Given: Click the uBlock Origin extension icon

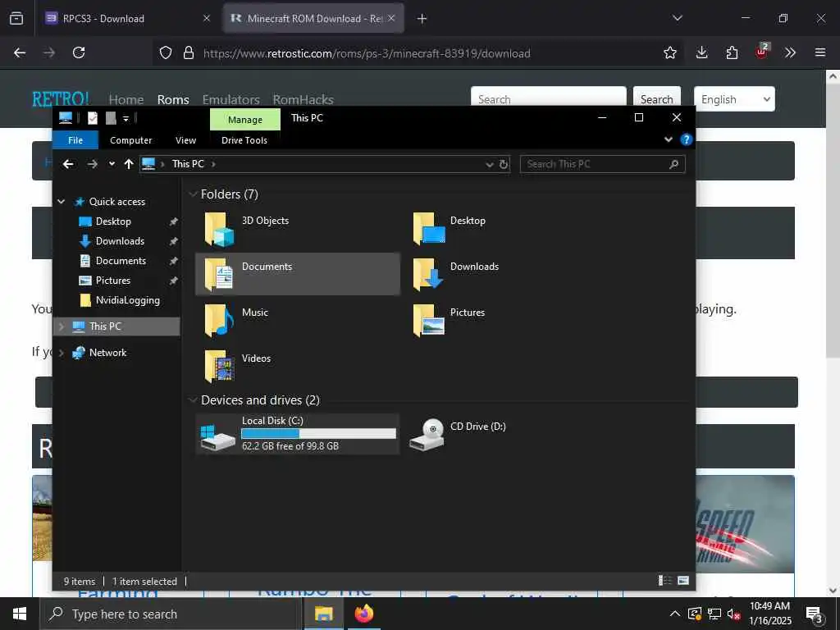Looking at the screenshot, I should (761, 52).
